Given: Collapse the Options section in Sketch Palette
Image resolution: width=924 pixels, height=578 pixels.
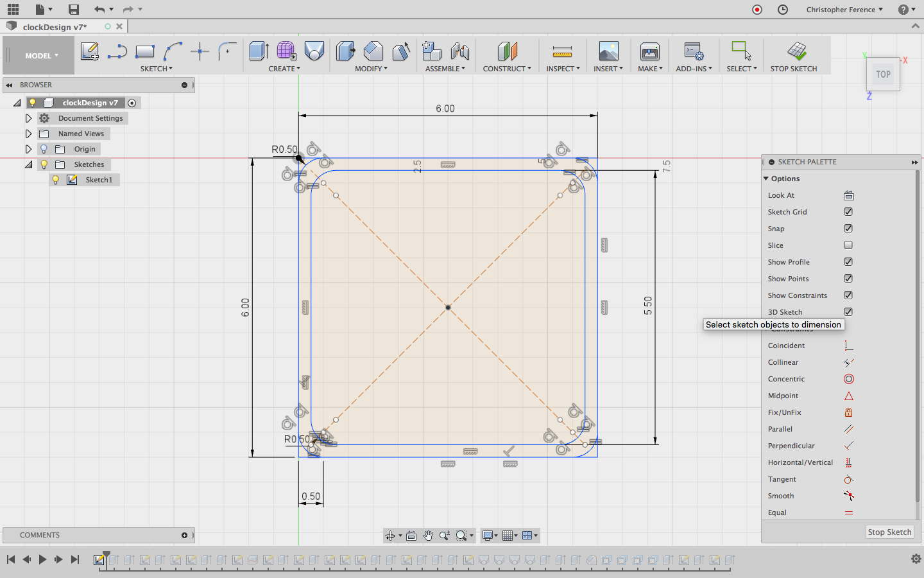Looking at the screenshot, I should pos(766,179).
